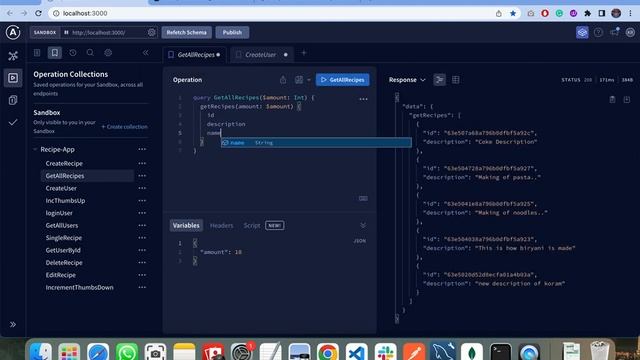The image size is (640, 360).
Task: Run the GetAllRecipes operation
Action: (x=343, y=80)
